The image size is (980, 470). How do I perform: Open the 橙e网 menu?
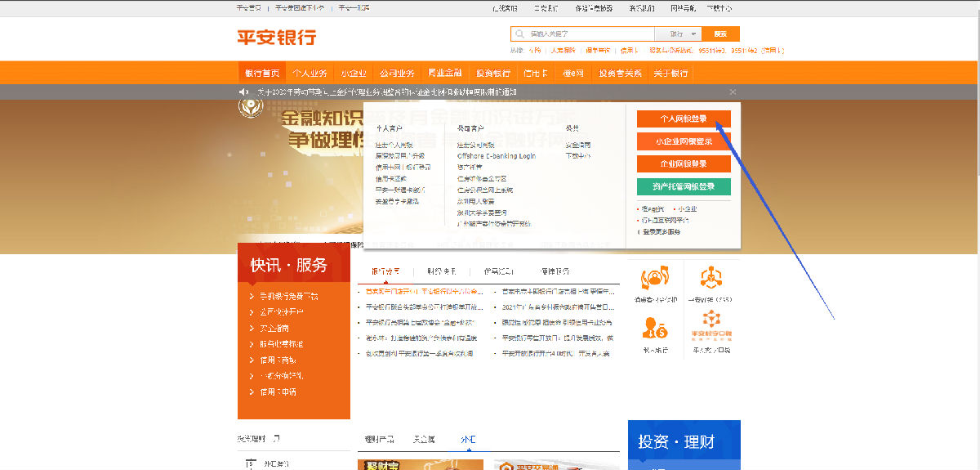tap(573, 73)
